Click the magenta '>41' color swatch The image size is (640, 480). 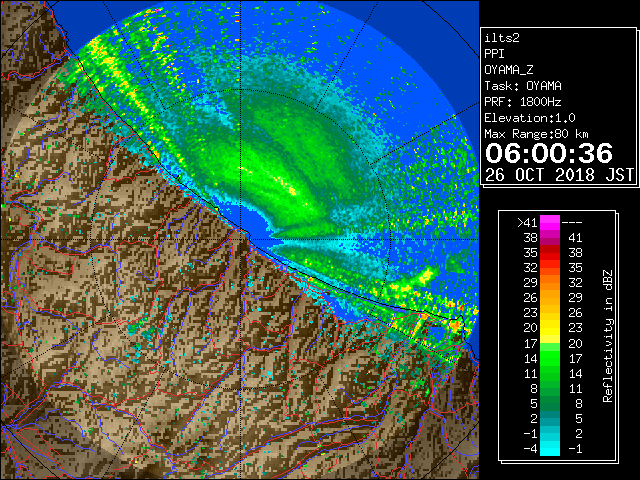tap(550, 222)
